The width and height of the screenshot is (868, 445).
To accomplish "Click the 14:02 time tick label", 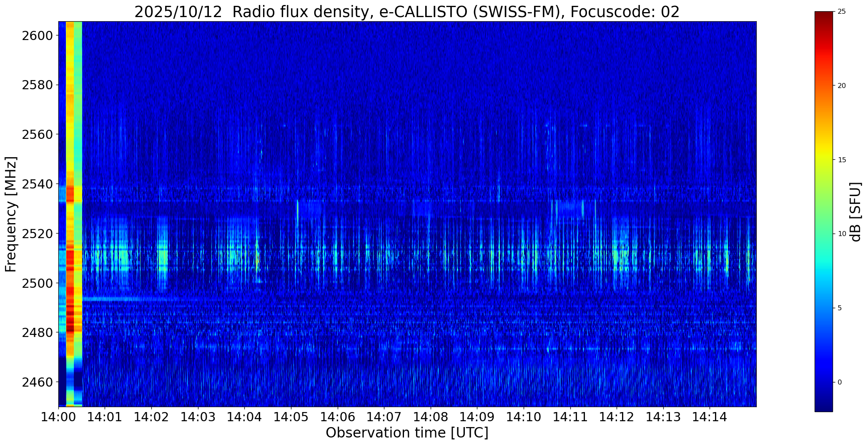I will coord(151,417).
